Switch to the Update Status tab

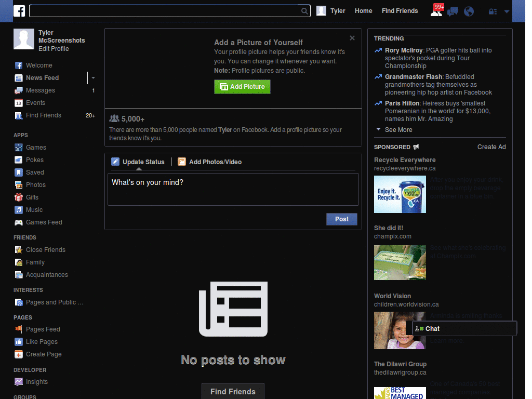tap(138, 162)
